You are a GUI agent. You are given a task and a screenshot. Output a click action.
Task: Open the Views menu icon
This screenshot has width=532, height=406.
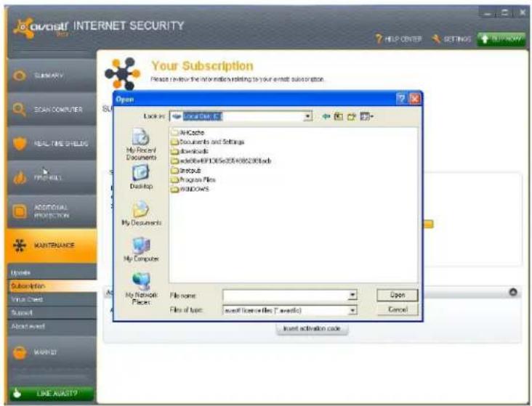coord(366,116)
